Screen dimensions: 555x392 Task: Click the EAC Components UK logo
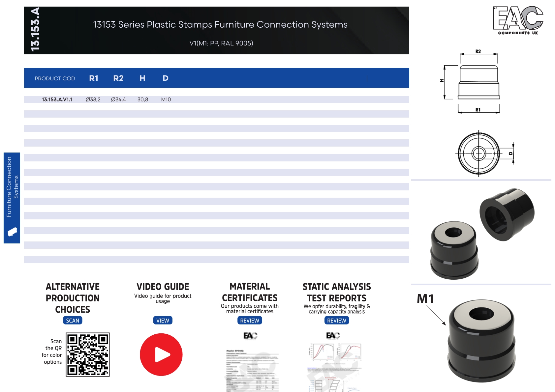click(518, 20)
